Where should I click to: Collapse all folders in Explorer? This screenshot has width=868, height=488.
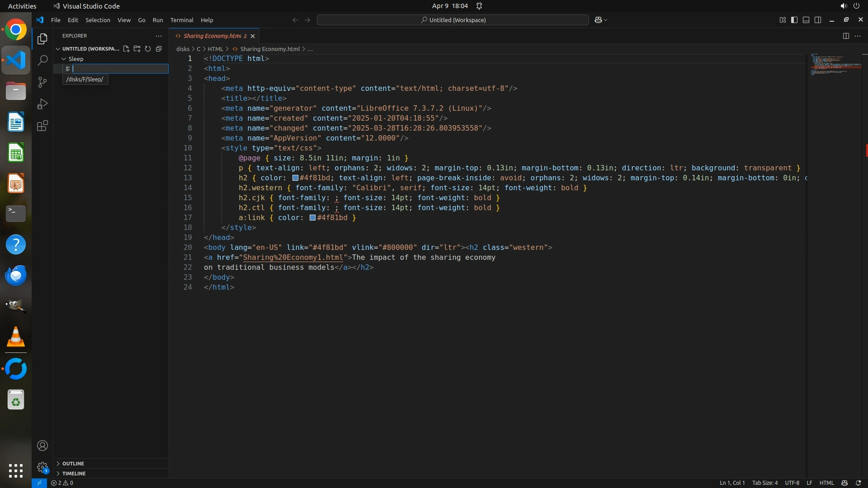click(x=159, y=49)
